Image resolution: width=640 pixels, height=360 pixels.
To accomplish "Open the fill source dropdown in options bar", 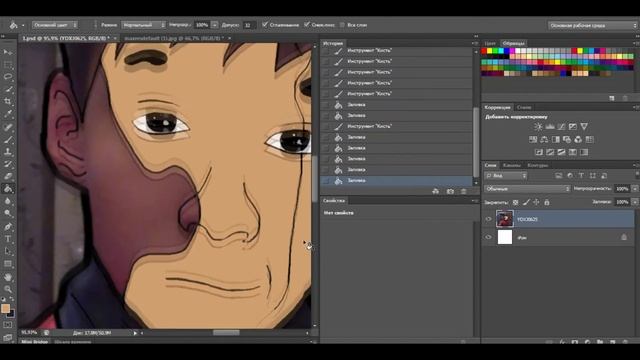I will [55, 25].
